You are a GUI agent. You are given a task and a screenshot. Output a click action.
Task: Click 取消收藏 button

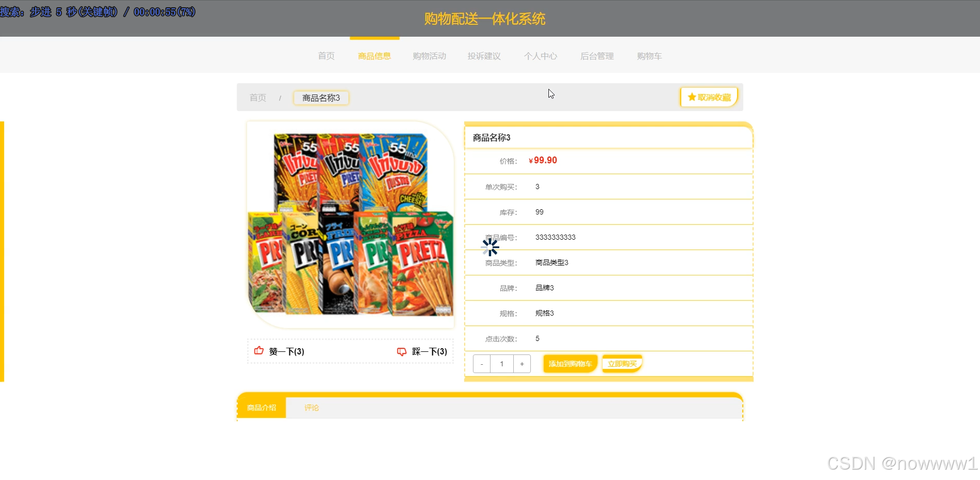709,97
